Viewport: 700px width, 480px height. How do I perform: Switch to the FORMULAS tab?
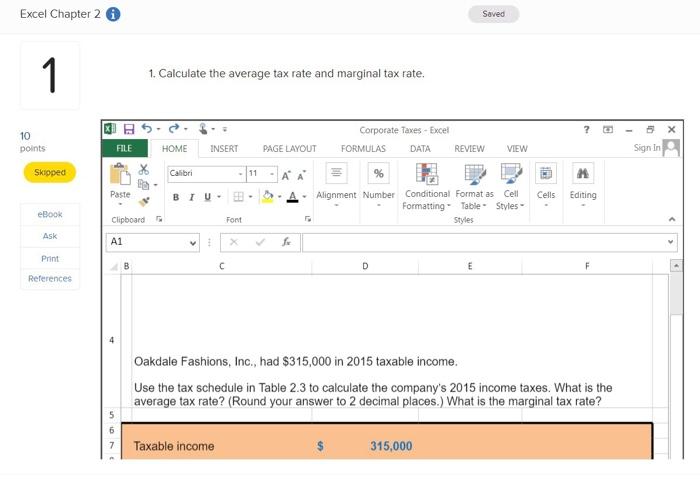coord(363,149)
